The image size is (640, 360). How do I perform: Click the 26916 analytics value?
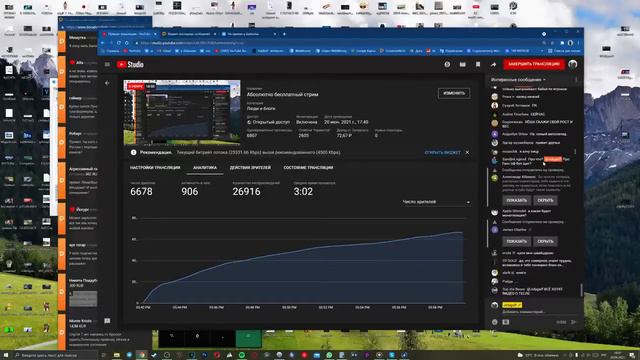coord(246,191)
